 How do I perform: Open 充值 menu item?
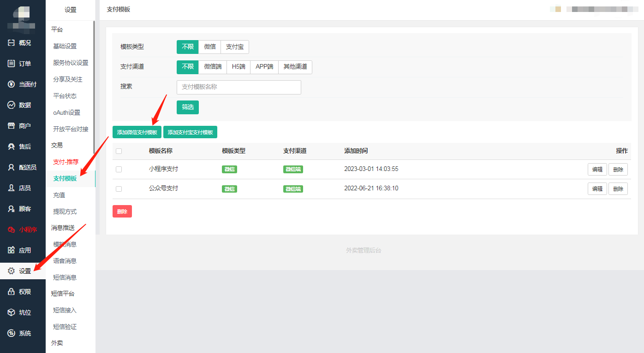(x=59, y=195)
